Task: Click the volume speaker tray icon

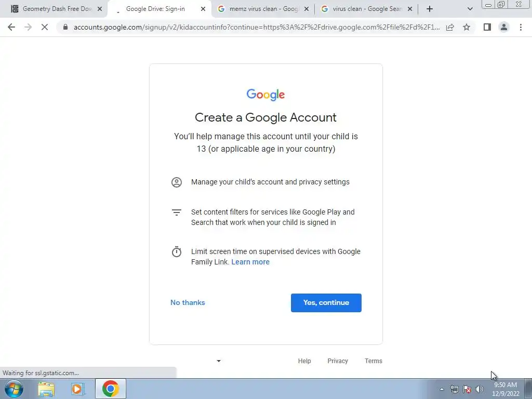Action: (x=480, y=389)
